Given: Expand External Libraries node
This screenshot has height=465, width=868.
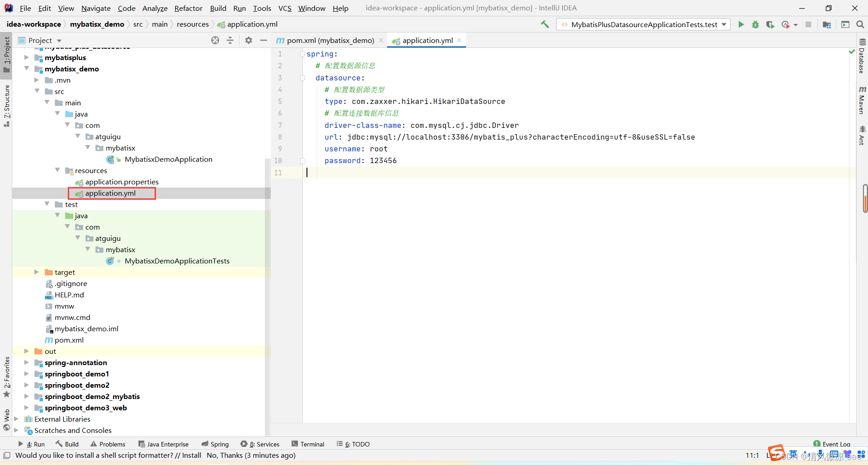Looking at the screenshot, I should [x=16, y=419].
